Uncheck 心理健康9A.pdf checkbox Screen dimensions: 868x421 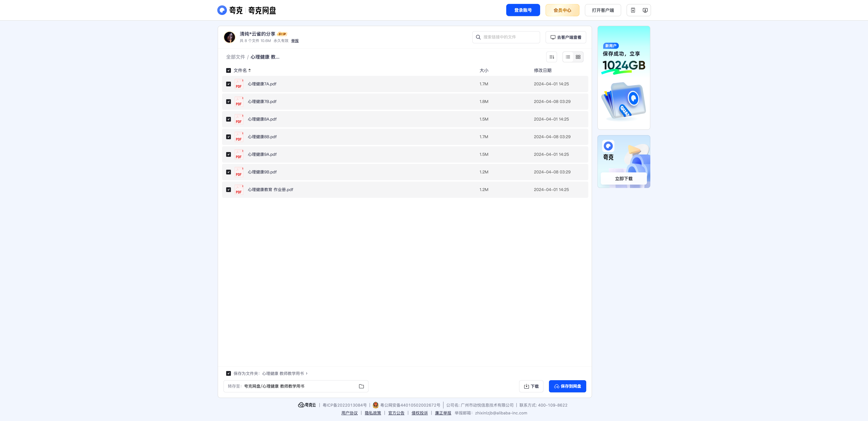[229, 154]
